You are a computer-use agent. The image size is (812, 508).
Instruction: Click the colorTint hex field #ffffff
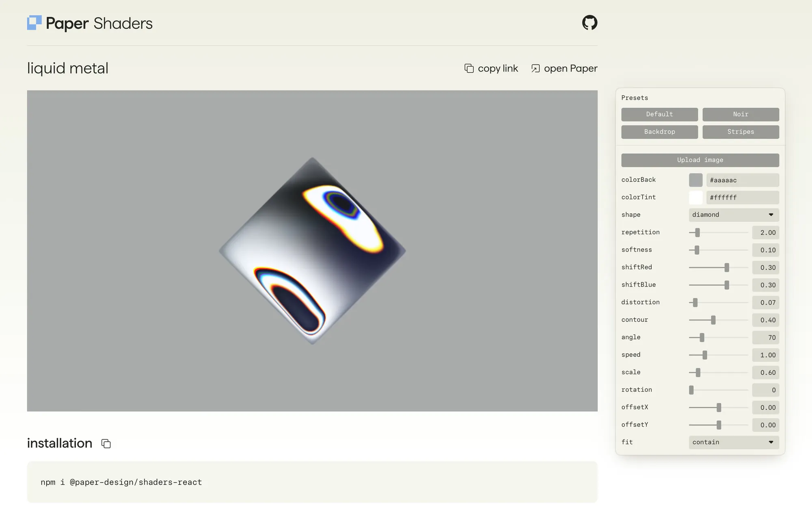pyautogui.click(x=743, y=198)
